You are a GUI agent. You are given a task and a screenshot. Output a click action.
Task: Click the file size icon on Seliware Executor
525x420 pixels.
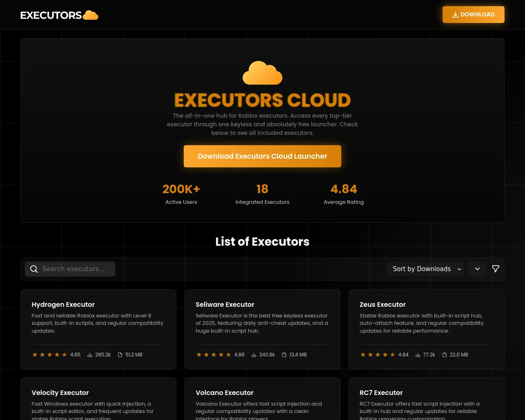pos(284,355)
